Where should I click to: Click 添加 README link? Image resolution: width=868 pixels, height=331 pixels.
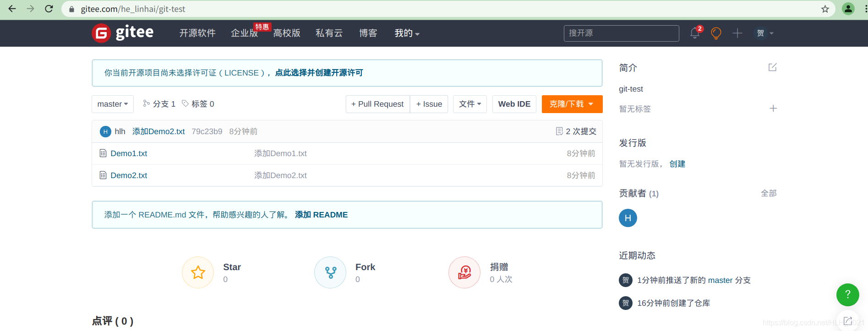tap(321, 215)
